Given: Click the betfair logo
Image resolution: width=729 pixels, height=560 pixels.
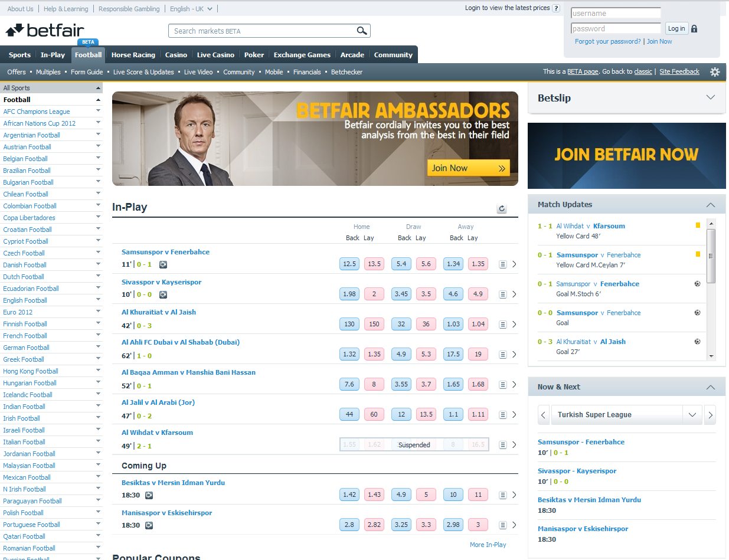Looking at the screenshot, I should point(45,30).
